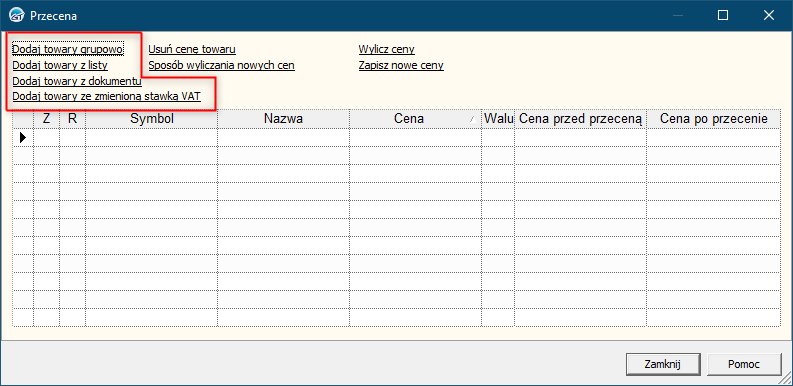
Task: Choose Dodaj towary z dokumentu
Action: [77, 81]
